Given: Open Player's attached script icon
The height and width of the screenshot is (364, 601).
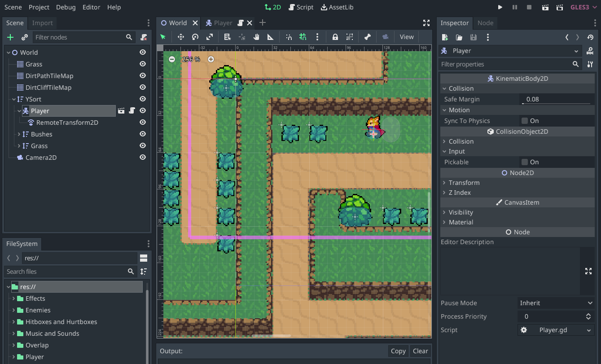Looking at the screenshot, I should (132, 111).
